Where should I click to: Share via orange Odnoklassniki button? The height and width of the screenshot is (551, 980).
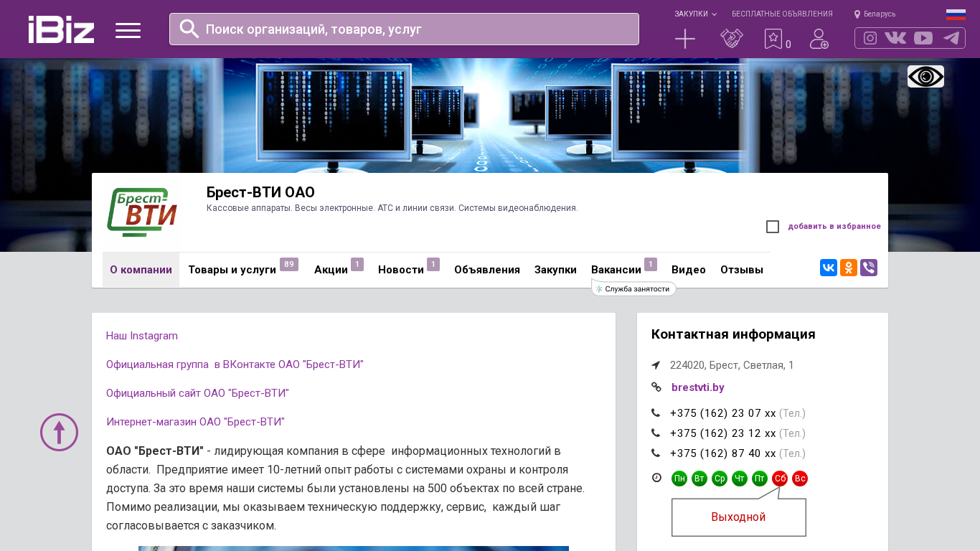[849, 268]
